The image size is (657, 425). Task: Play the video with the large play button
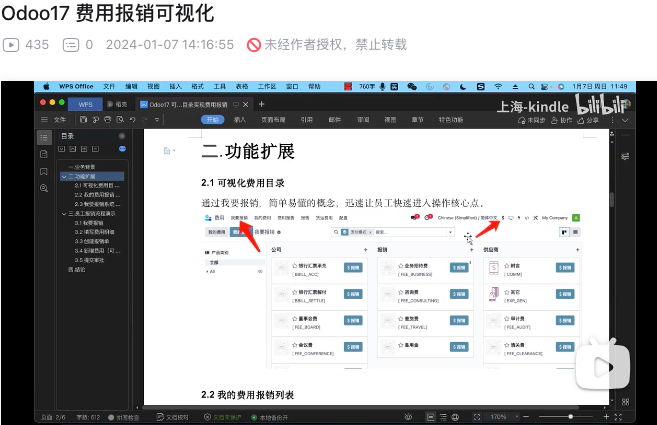coord(603,367)
